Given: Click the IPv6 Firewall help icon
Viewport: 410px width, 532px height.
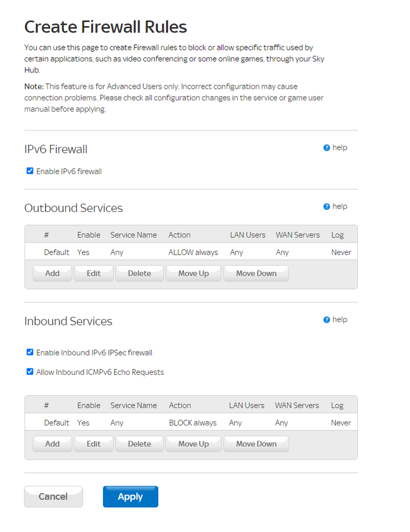Looking at the screenshot, I should click(x=327, y=148).
